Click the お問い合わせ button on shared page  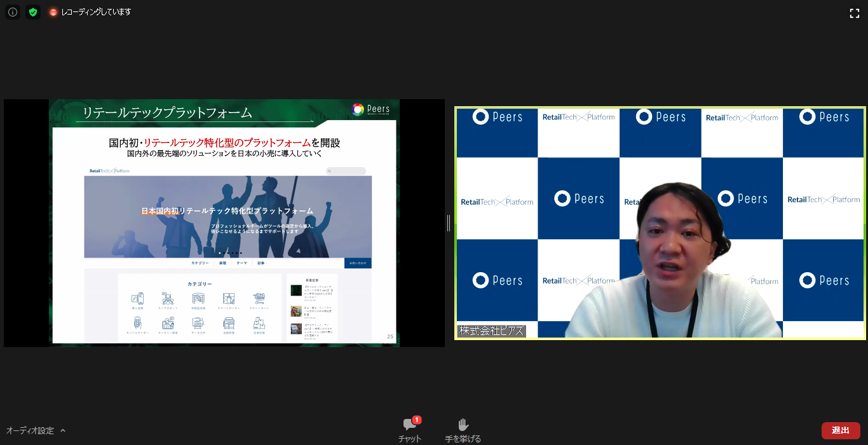click(358, 263)
